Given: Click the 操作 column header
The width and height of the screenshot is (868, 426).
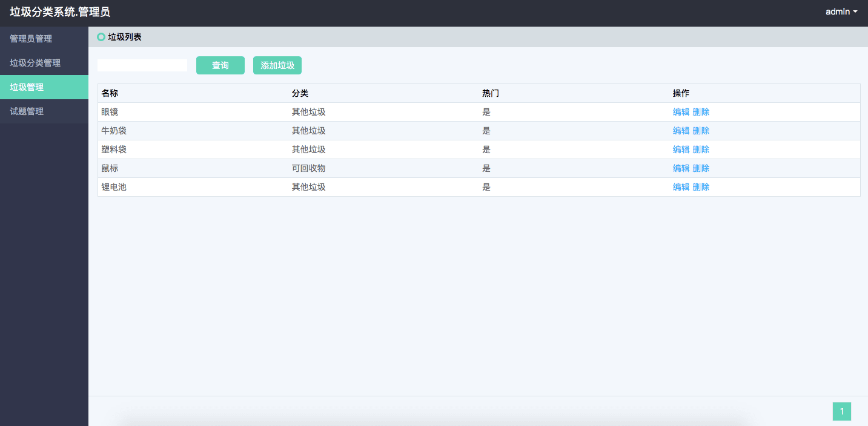Looking at the screenshot, I should click(681, 93).
